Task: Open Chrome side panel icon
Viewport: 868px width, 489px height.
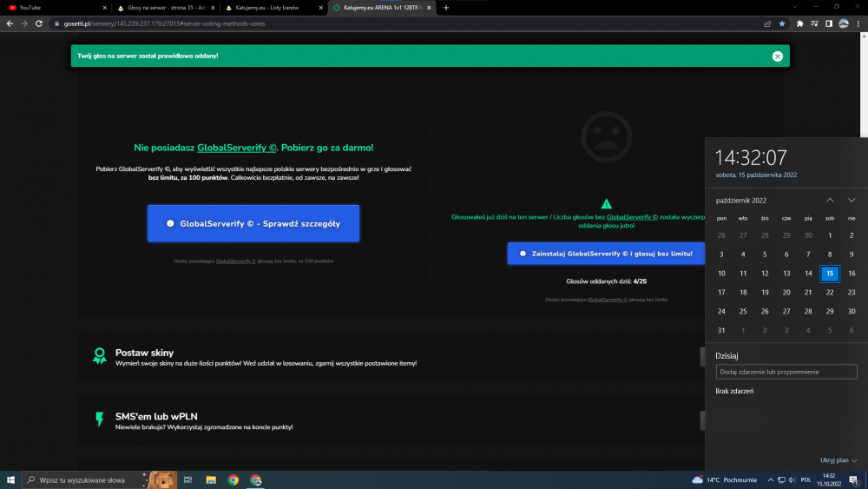Action: pyautogui.click(x=829, y=23)
